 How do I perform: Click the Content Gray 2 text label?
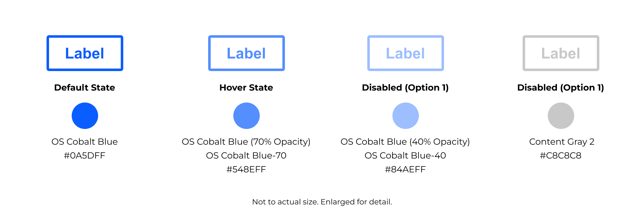click(562, 142)
